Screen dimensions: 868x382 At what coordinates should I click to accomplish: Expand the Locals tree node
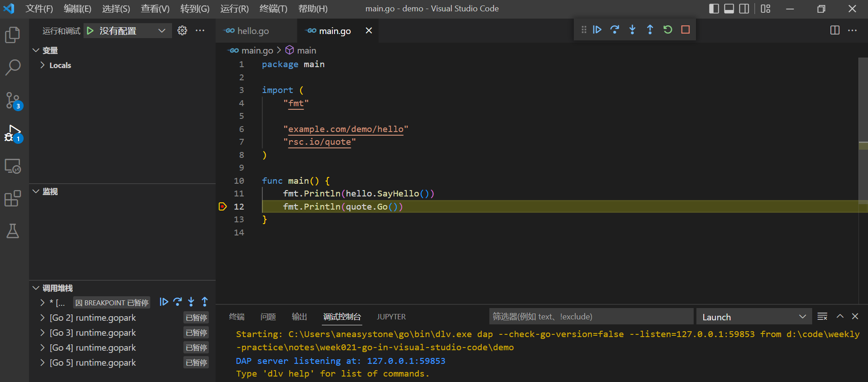pos(42,65)
